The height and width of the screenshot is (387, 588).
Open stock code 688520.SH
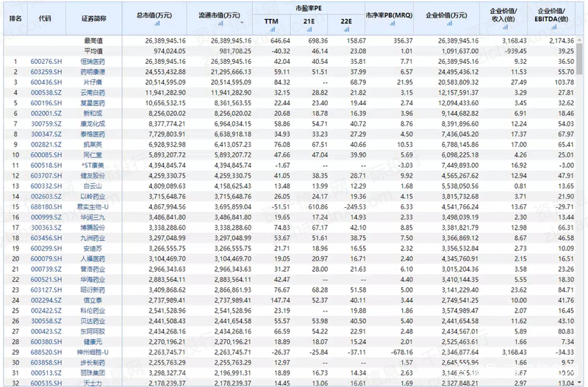coord(46,352)
